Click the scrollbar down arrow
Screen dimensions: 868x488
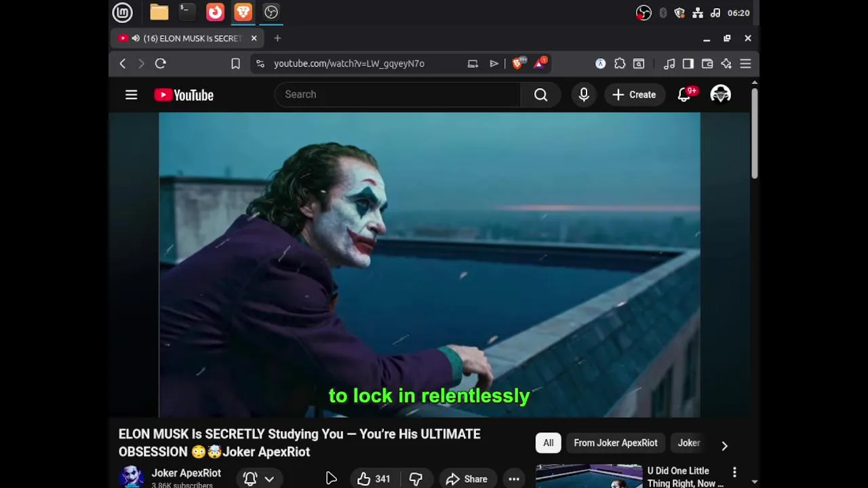(x=754, y=482)
